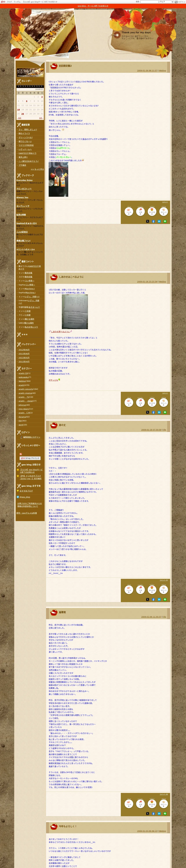
Task: Click the ピスタチオの blog title banner in the sidebar
Action: [x=30, y=73]
